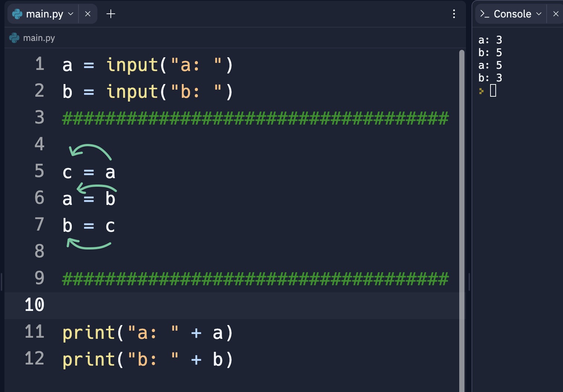Select the main.py tab label
The width and height of the screenshot is (563, 392).
[x=45, y=14]
